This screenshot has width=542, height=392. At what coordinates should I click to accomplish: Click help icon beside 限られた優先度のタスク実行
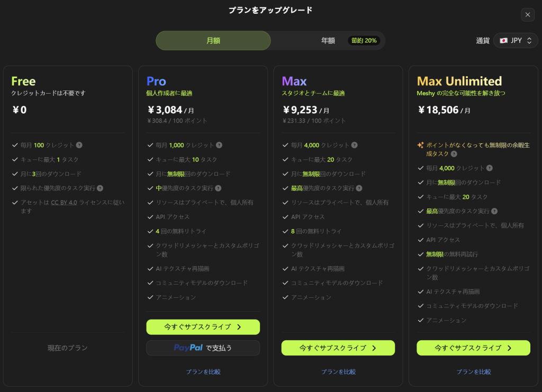(100, 188)
